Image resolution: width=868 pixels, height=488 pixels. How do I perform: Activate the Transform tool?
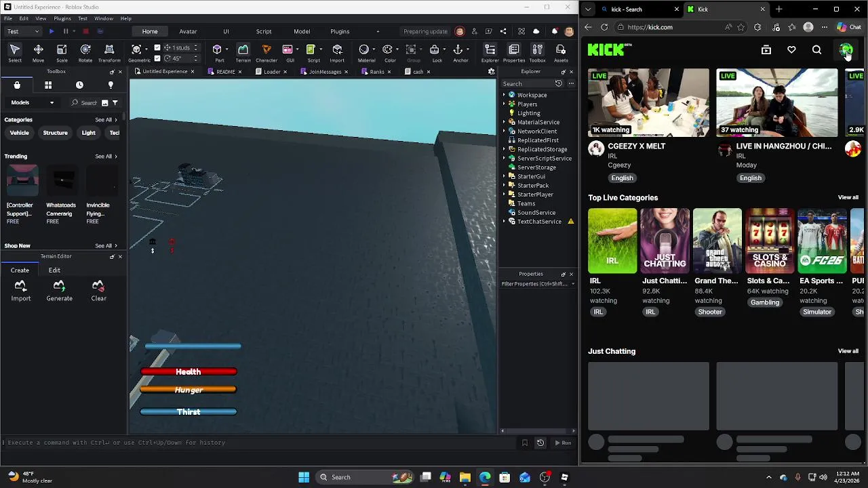click(x=109, y=52)
